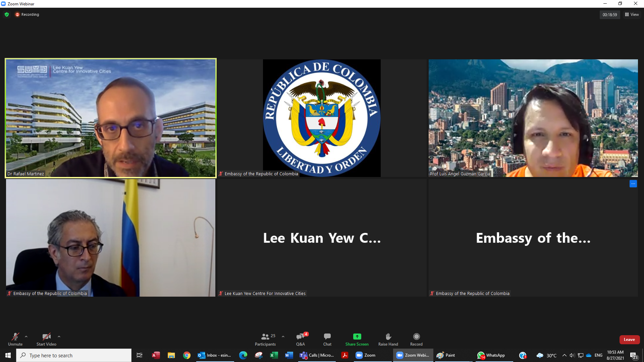This screenshot has width=644, height=362.
Task: Open video options arrow next to Start Video
Action: click(59, 337)
